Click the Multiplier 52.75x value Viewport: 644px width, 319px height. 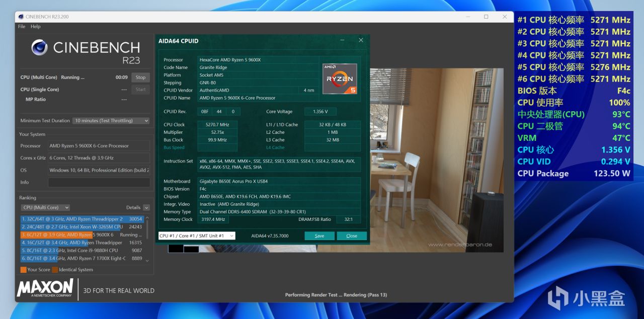(217, 132)
